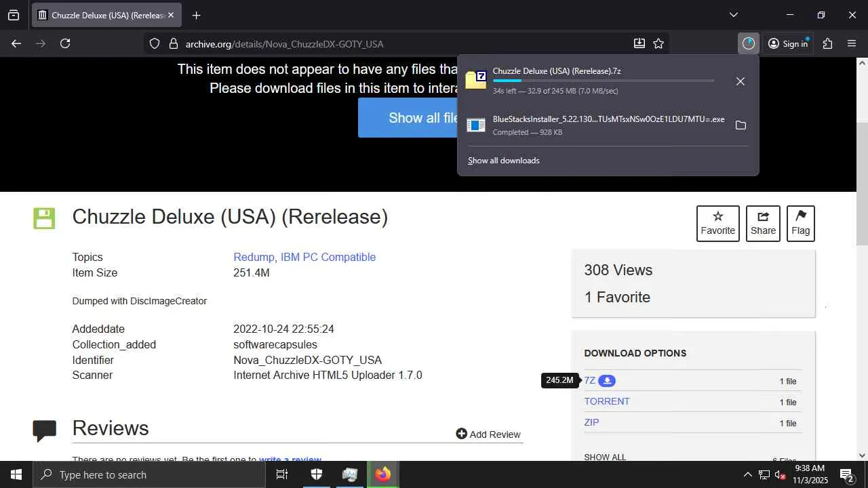The height and width of the screenshot is (488, 868).
Task: Click the 308 Views text
Action: pos(618,270)
